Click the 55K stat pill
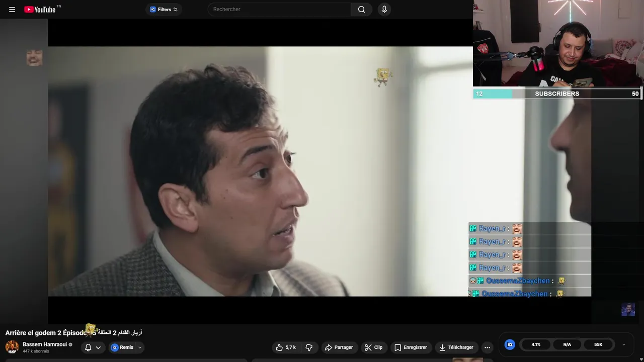644x362 pixels. (x=598, y=344)
